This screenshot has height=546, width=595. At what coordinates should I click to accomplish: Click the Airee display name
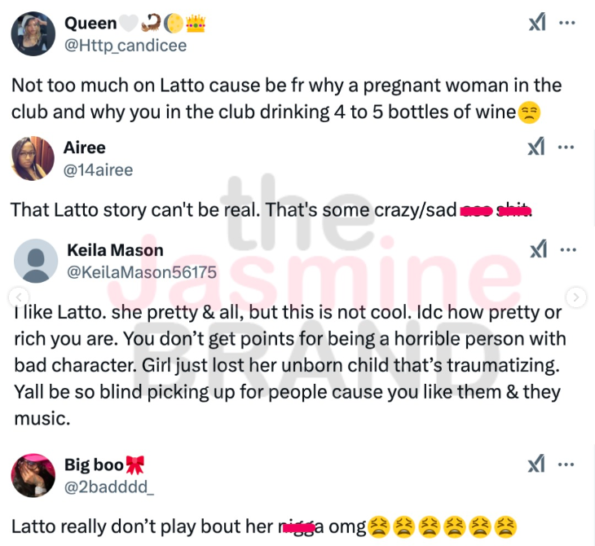(x=84, y=148)
